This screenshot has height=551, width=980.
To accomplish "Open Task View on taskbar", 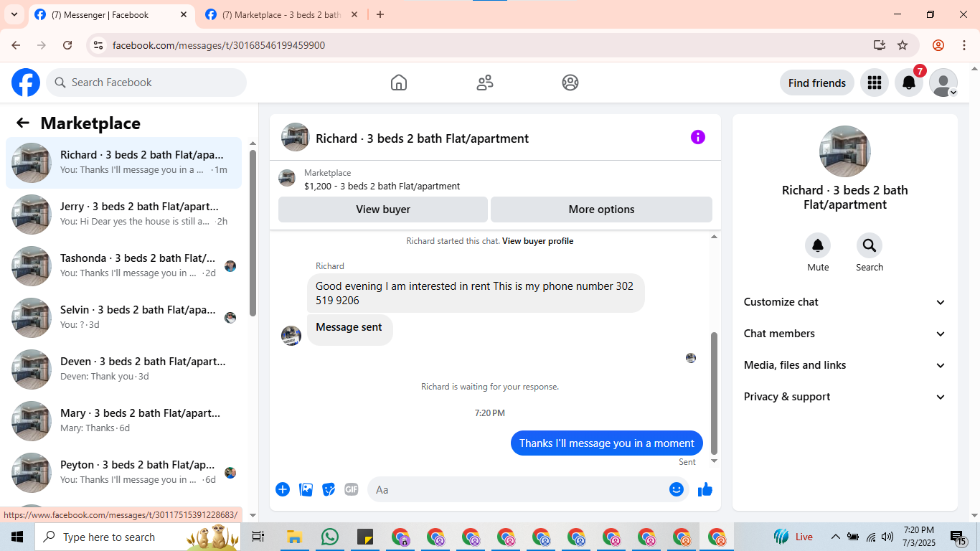I will pos(258,537).
